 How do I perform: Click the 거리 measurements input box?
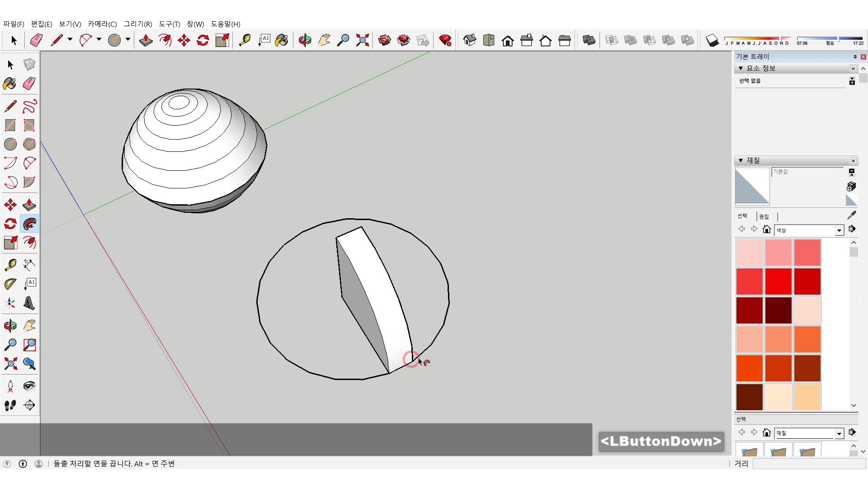[808, 464]
